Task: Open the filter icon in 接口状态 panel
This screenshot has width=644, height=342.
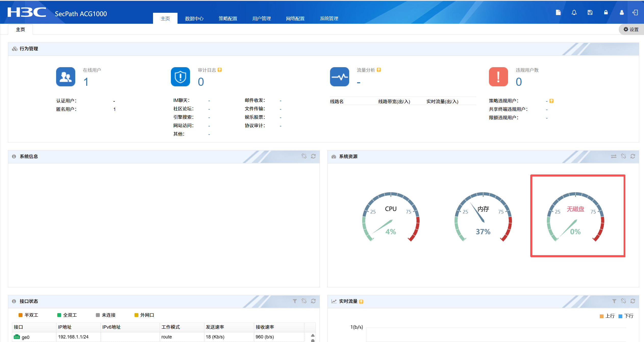Action: tap(295, 301)
